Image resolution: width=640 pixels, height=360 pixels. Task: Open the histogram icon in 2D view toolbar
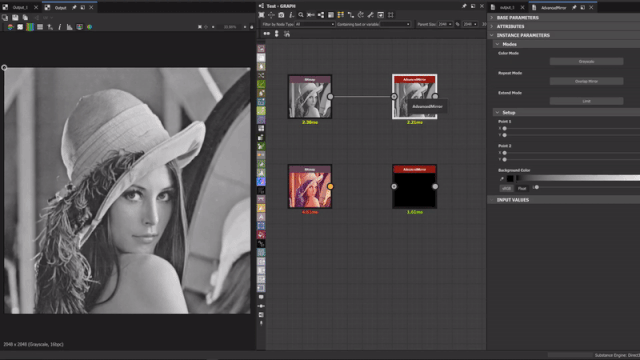69,27
